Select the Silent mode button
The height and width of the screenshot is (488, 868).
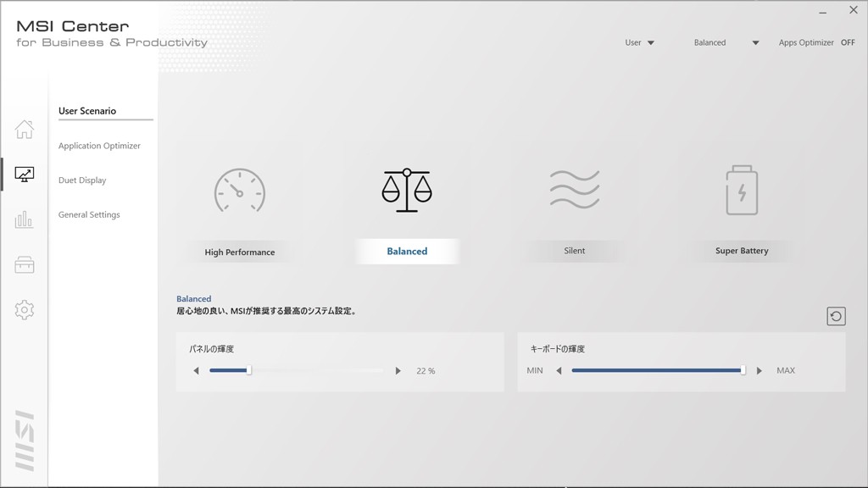[575, 251]
